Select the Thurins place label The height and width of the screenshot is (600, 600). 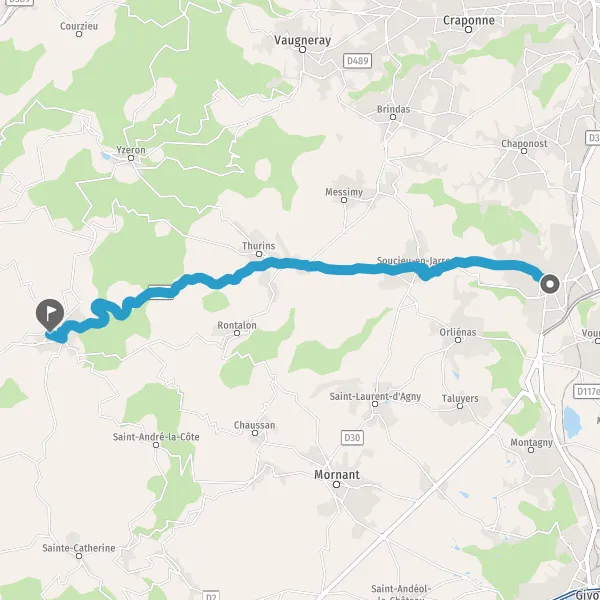click(258, 246)
